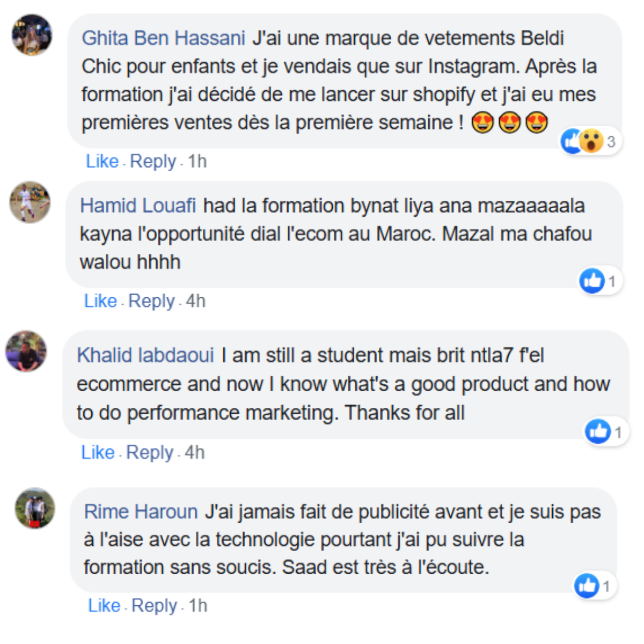Click the thumbs-up reaction on Rime's comment
The height and width of the screenshot is (644, 644).
[x=587, y=586]
